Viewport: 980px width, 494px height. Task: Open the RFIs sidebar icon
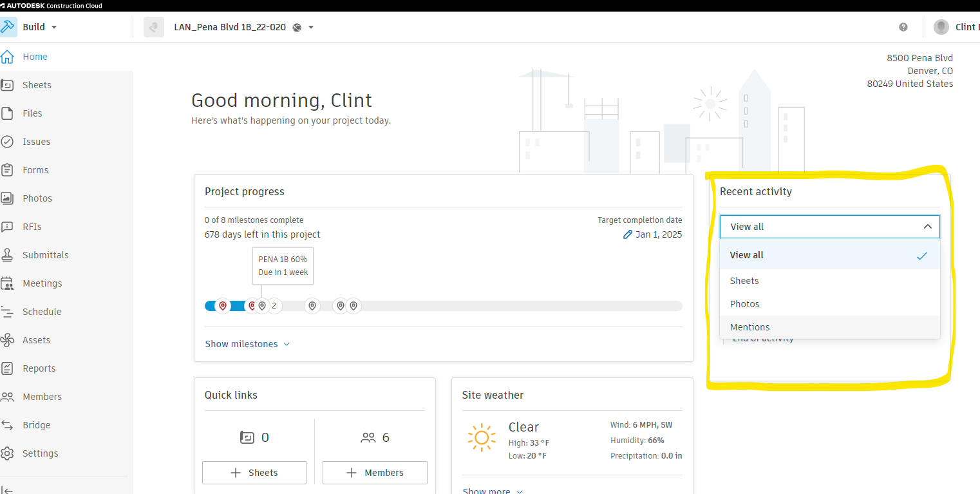click(8, 227)
